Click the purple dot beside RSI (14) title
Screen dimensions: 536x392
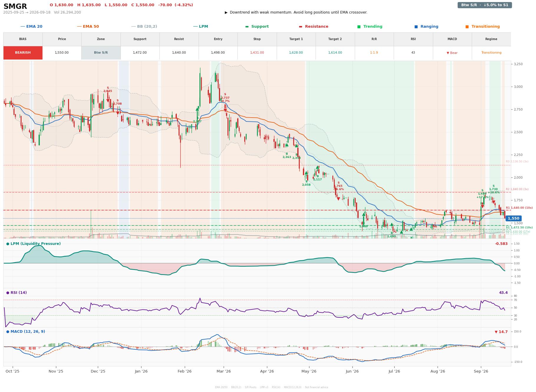coord(8,293)
